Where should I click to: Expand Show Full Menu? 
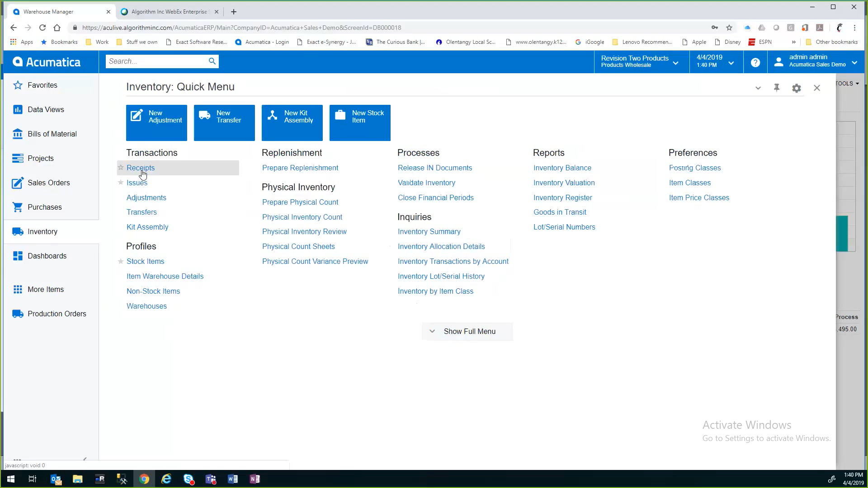[x=467, y=331]
